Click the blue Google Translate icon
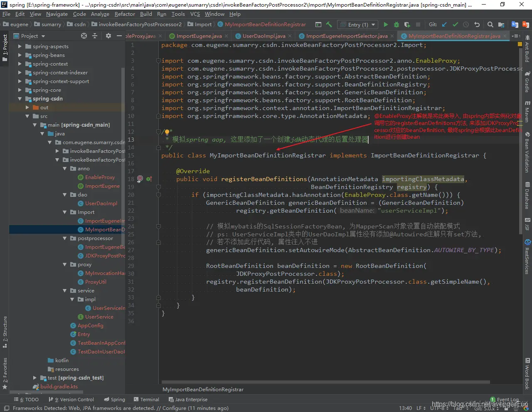Screen dimensions: 532x412 [x=515, y=25]
